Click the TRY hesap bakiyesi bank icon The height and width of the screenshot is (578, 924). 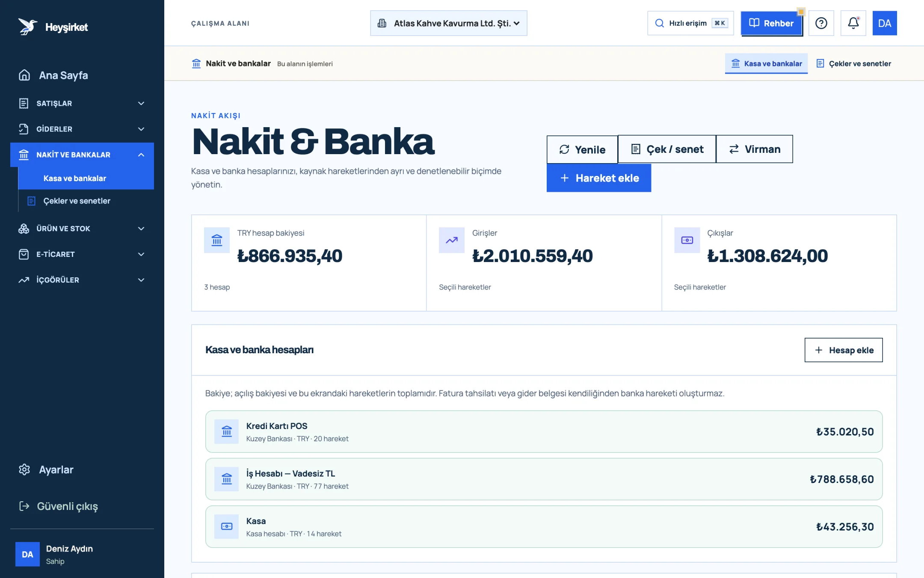point(217,240)
